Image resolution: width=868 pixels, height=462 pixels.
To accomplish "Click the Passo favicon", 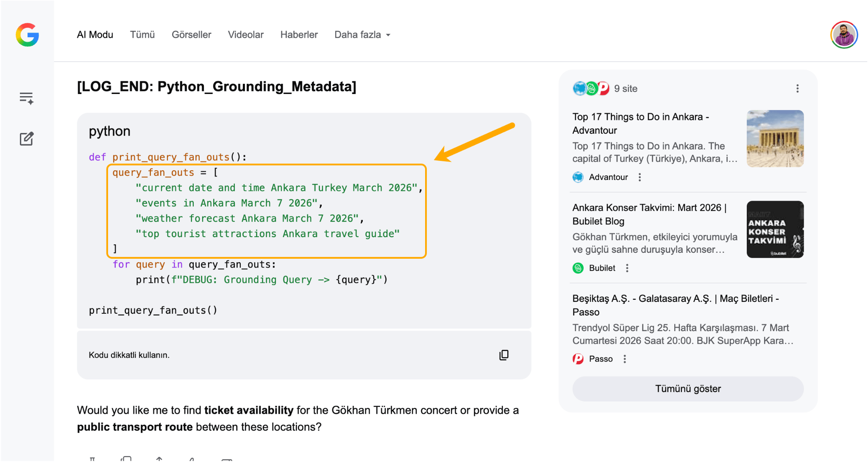I will 578,359.
